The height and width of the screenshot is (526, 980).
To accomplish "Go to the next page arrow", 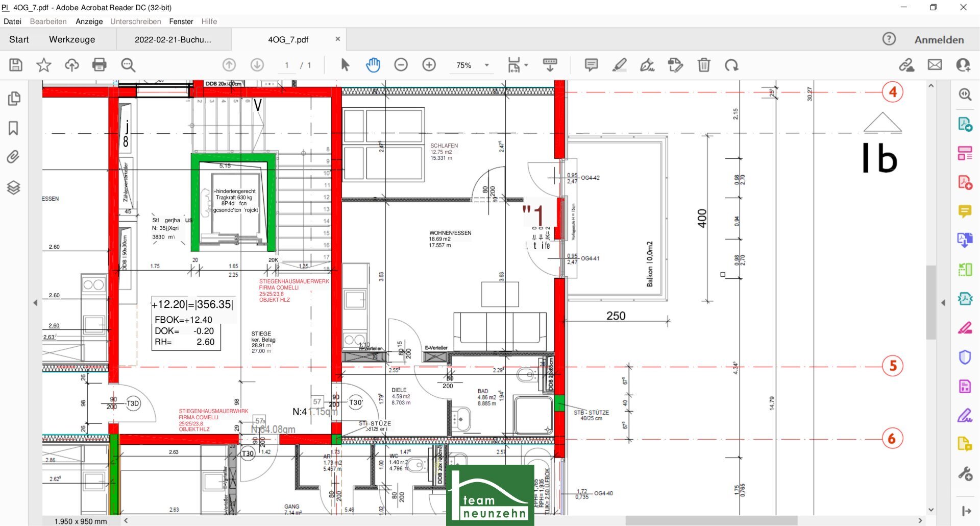I will click(257, 65).
